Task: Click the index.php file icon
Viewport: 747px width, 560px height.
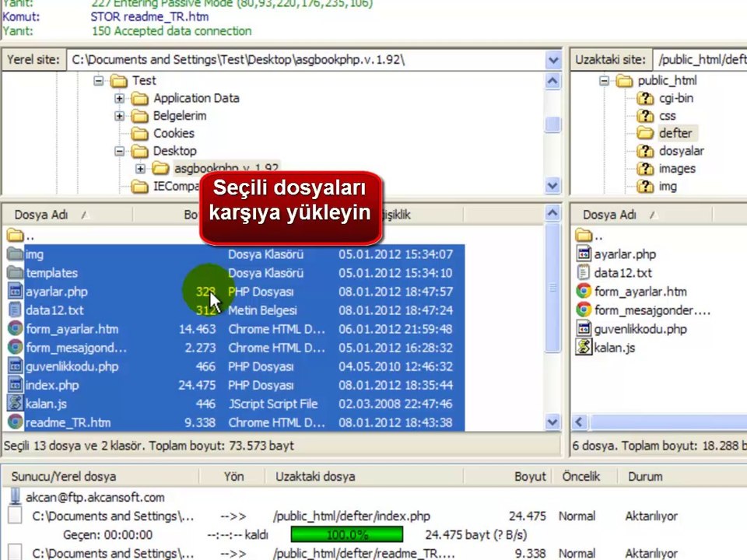Action: click(16, 385)
